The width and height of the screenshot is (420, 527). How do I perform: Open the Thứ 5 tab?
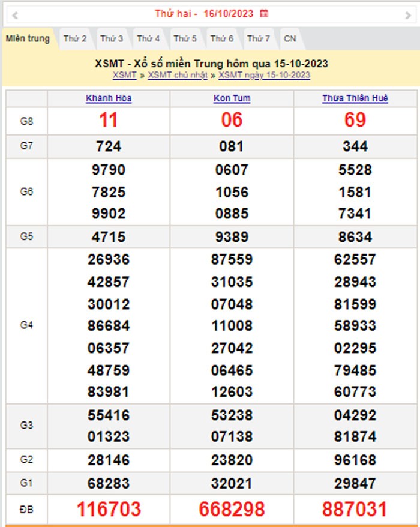point(185,39)
